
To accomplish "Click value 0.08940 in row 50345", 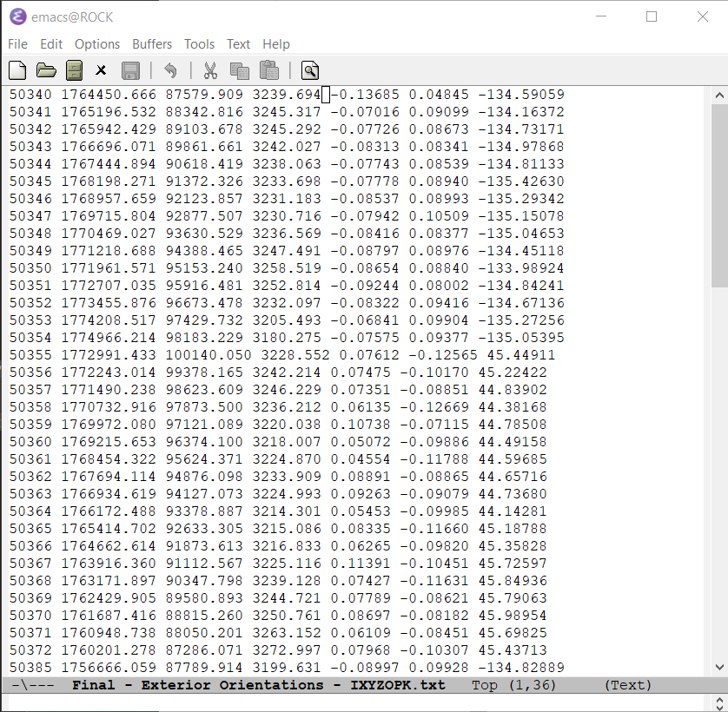I will [439, 181].
